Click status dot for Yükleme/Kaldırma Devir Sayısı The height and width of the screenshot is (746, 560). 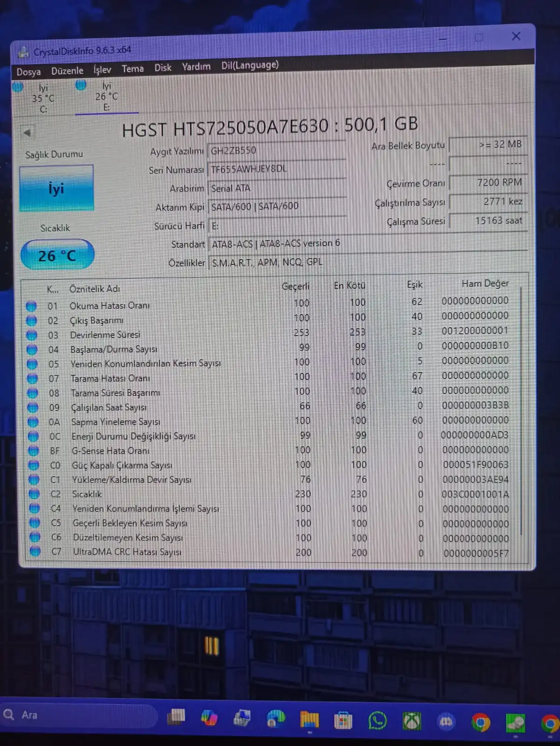click(x=34, y=479)
